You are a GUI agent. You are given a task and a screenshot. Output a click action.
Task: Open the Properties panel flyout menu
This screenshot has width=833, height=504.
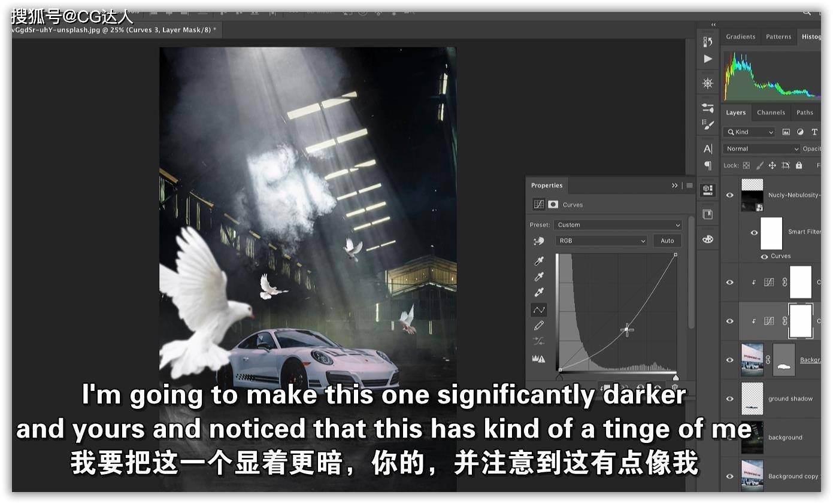click(689, 186)
